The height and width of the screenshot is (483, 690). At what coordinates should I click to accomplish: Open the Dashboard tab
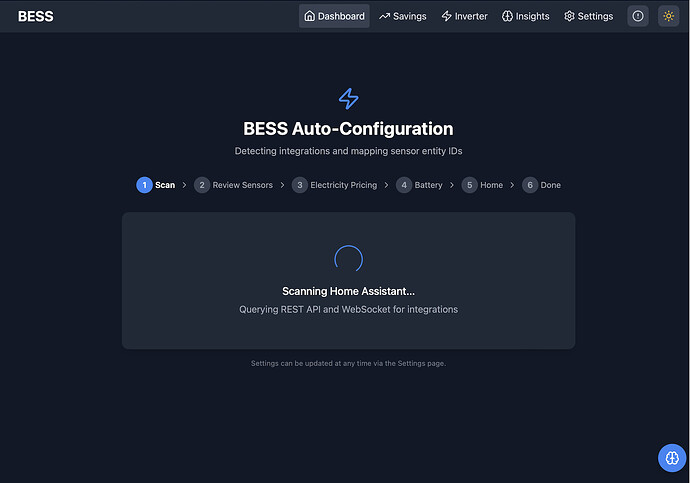click(334, 16)
